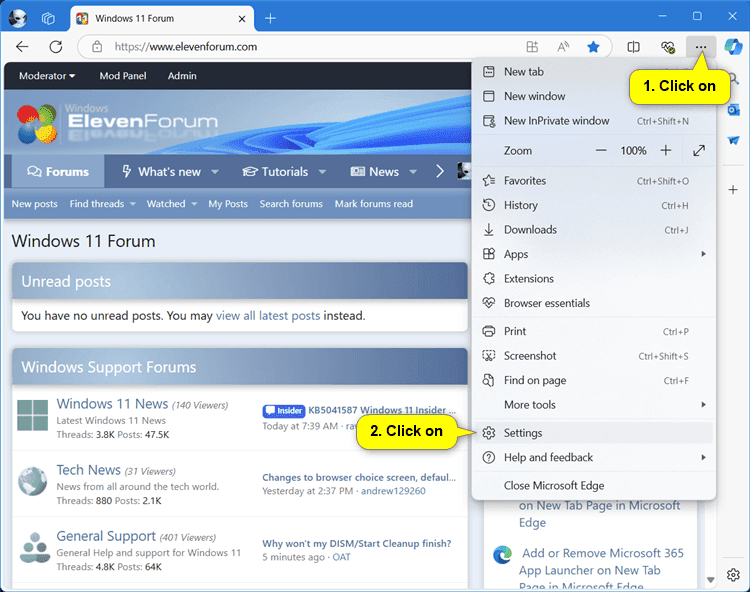Image resolution: width=750 pixels, height=592 pixels.
Task: Enter full screen from Zoom row
Action: pyautogui.click(x=699, y=151)
